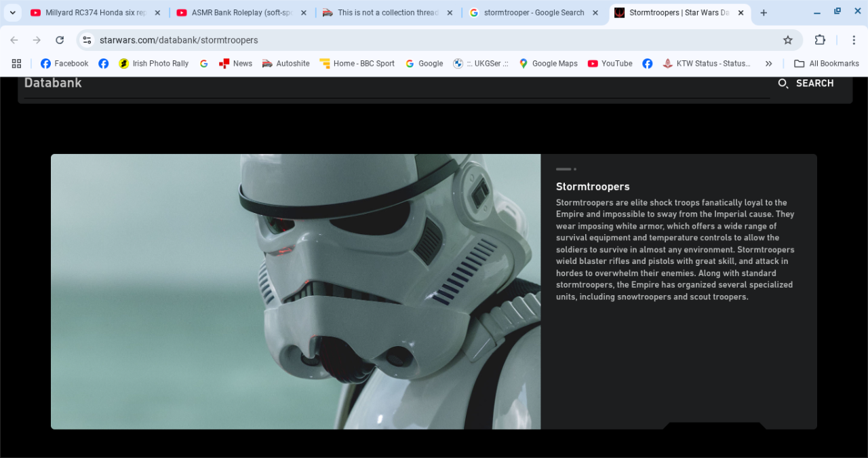Click the Stormtrooper helmet image
This screenshot has width=868, height=458.
[296, 292]
